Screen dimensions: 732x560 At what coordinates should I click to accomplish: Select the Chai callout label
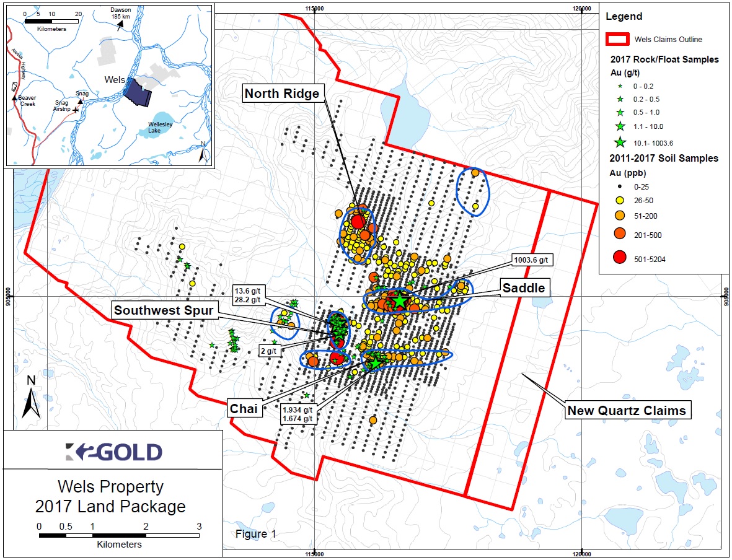[x=244, y=409]
